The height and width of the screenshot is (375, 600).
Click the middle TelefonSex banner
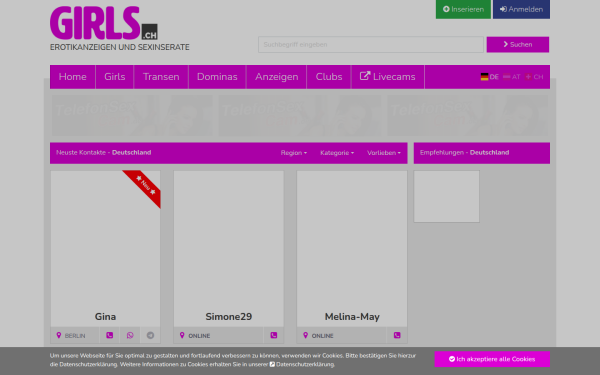point(300,116)
